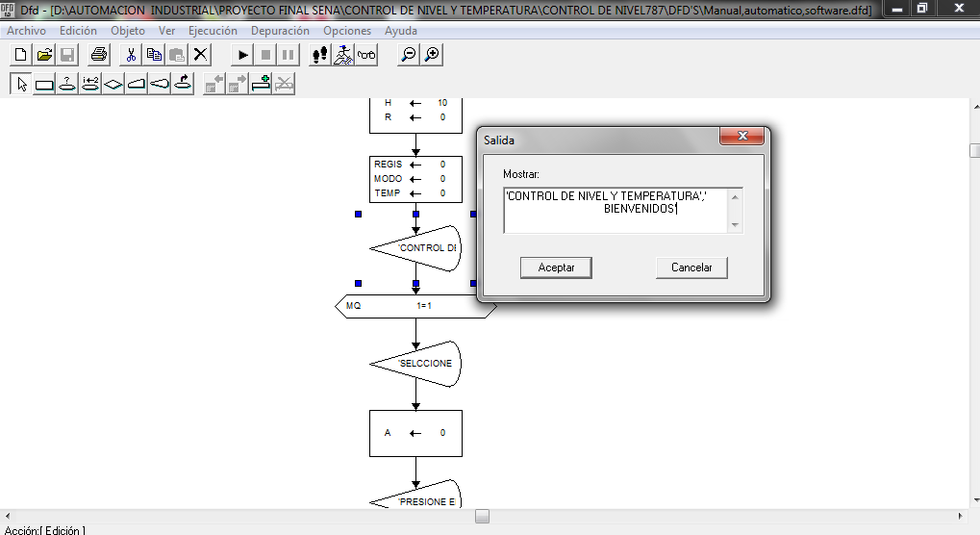Open an existing diagram file
The width and height of the screenshot is (980, 535).
coord(44,55)
